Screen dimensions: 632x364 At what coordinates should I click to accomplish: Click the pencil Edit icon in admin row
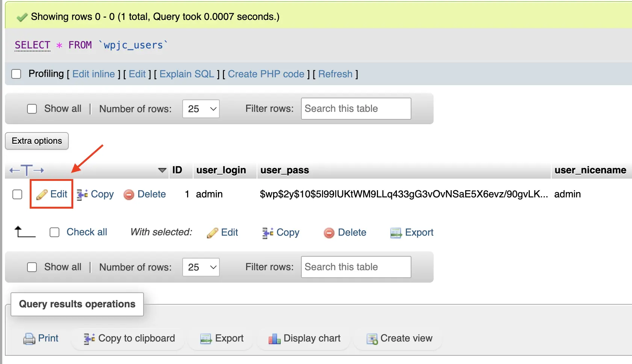(42, 194)
